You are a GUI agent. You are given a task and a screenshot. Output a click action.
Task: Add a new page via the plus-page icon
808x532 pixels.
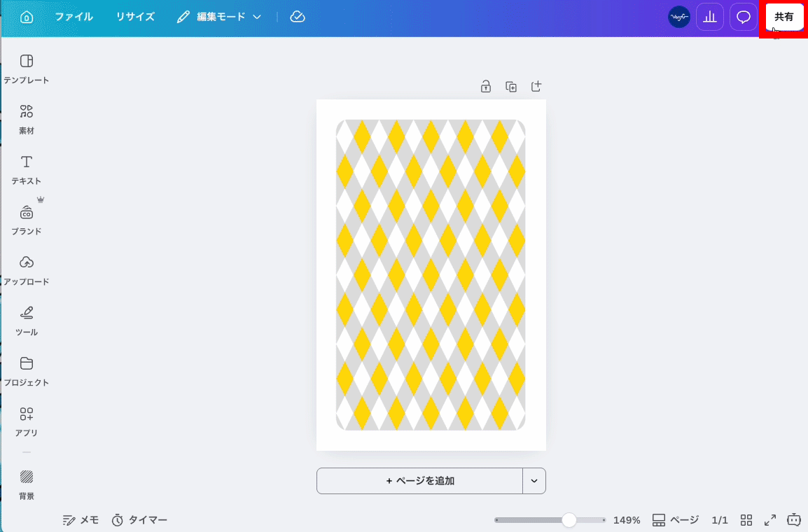coord(536,86)
